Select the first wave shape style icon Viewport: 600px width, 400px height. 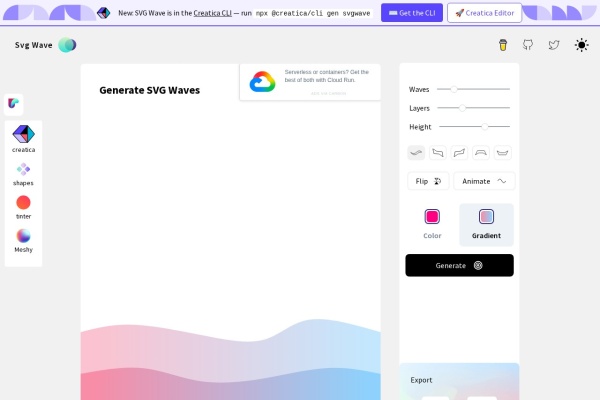coord(416,153)
